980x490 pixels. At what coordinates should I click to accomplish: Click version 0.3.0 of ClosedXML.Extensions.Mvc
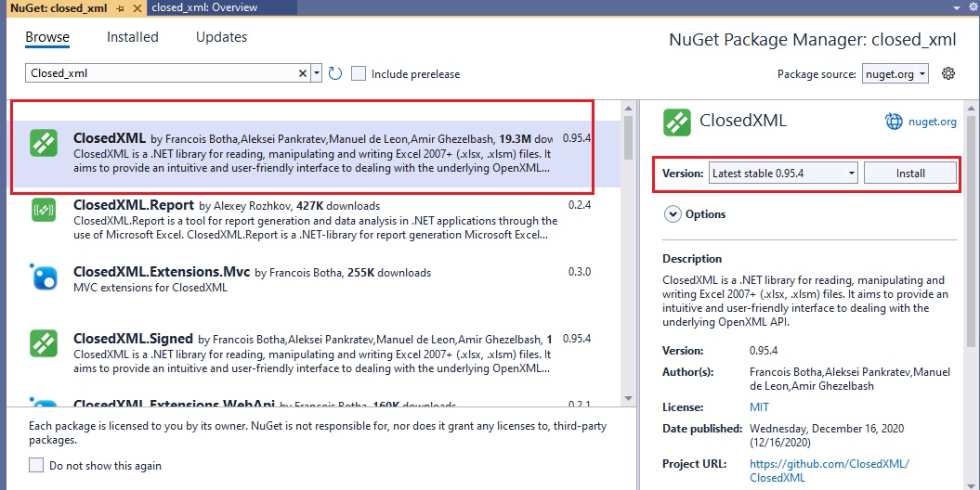580,272
